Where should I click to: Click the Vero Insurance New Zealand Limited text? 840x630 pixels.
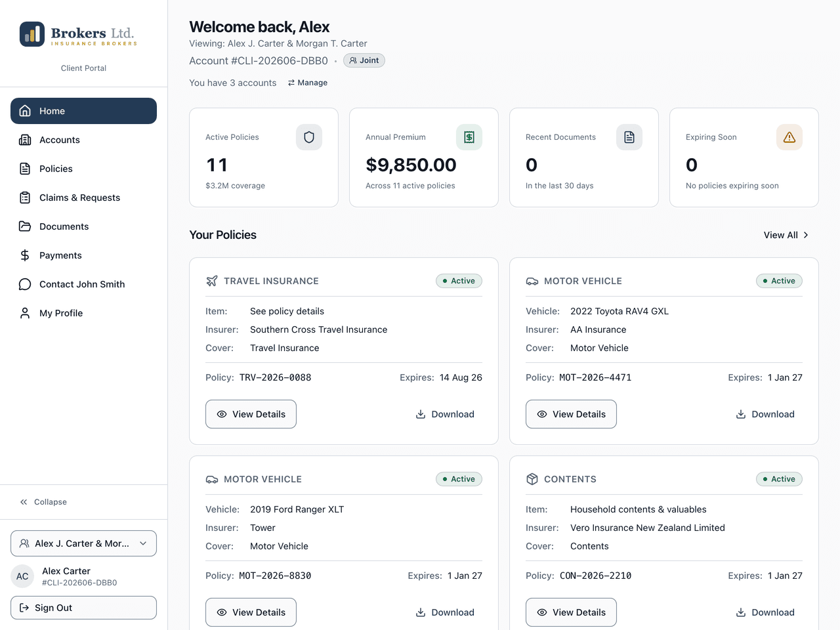(x=648, y=528)
